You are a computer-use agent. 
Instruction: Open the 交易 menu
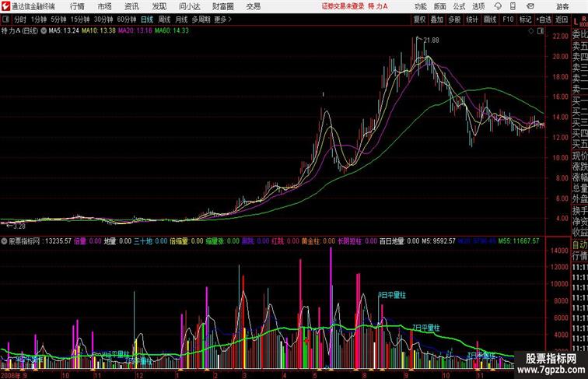[253, 6]
